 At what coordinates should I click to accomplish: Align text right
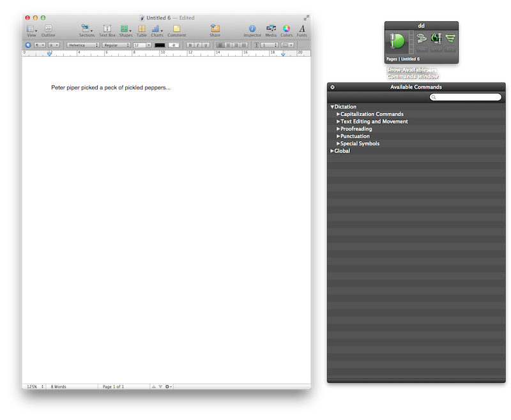(x=236, y=45)
